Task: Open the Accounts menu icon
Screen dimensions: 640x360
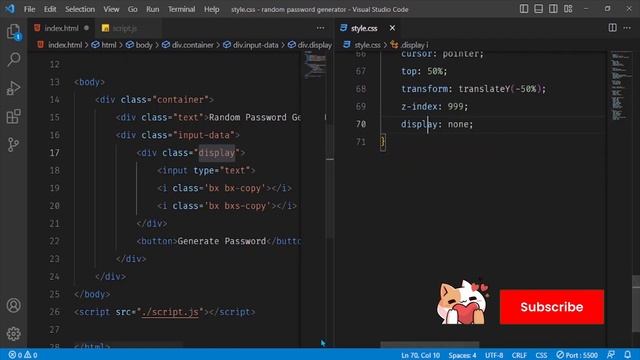Action: click(x=13, y=305)
